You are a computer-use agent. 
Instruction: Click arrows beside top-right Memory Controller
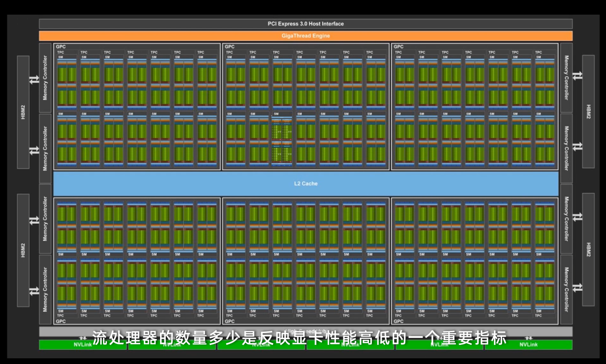577,76
